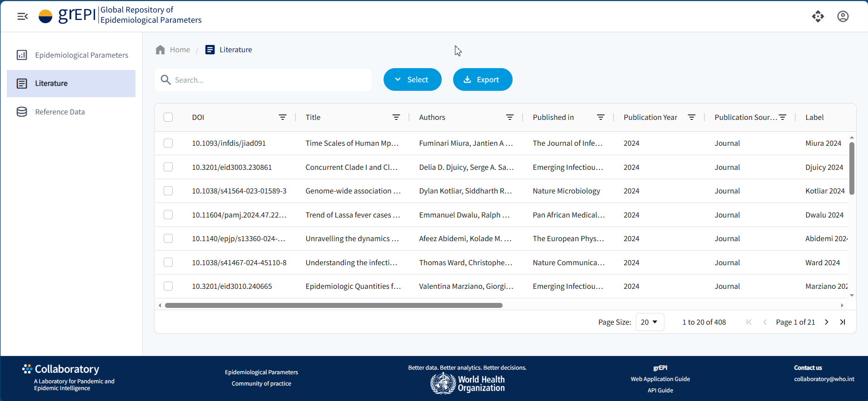Click the previous page arrow
868x401 pixels.
coord(765,322)
